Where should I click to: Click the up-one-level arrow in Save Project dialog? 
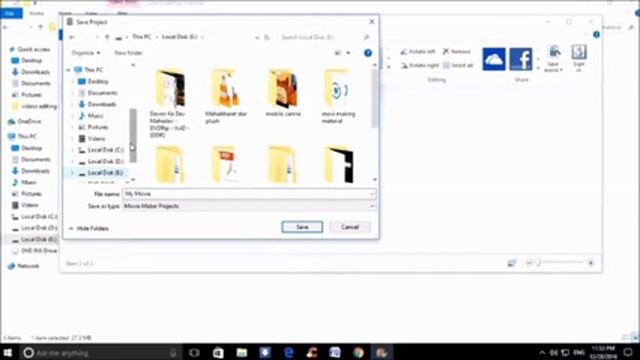[107, 37]
